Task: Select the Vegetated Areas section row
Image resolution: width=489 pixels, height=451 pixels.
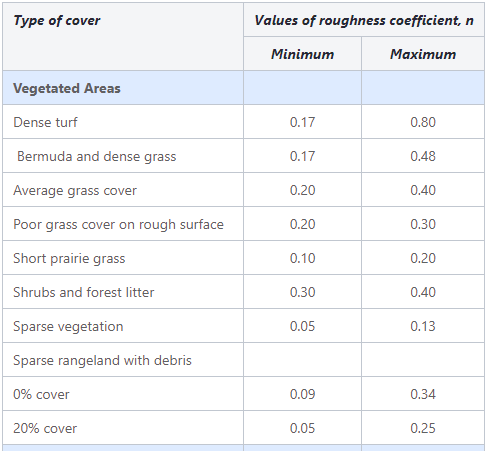Action: [x=244, y=88]
